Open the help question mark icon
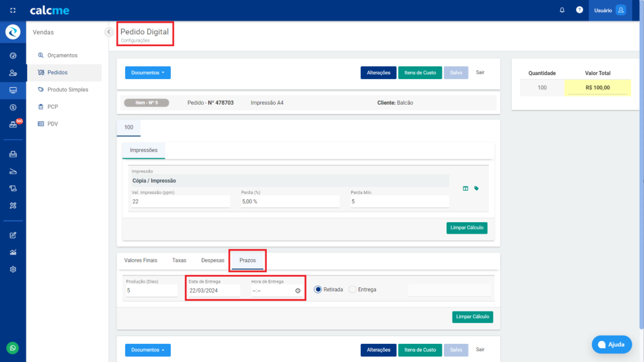The width and height of the screenshot is (644, 362). (x=579, y=10)
